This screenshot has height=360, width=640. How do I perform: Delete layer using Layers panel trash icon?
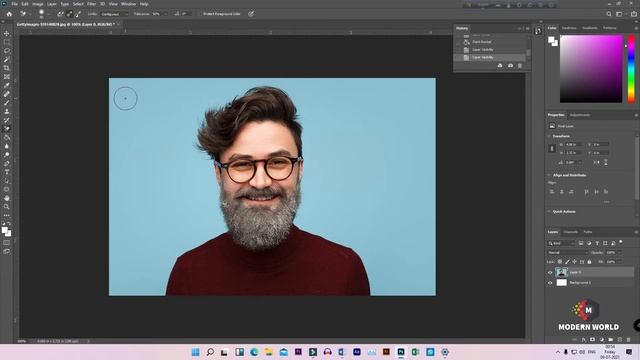pos(629,340)
